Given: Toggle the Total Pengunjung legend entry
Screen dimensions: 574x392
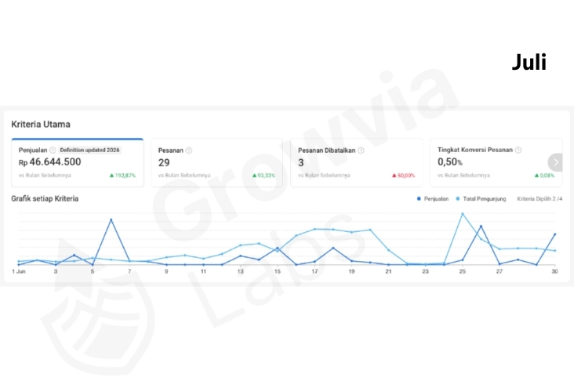Looking at the screenshot, I should [x=481, y=199].
